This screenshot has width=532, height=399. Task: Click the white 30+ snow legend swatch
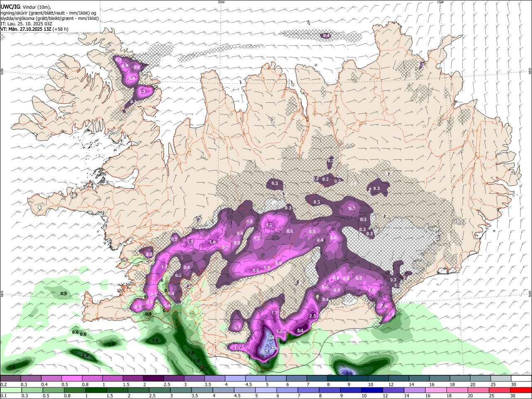click(521, 378)
